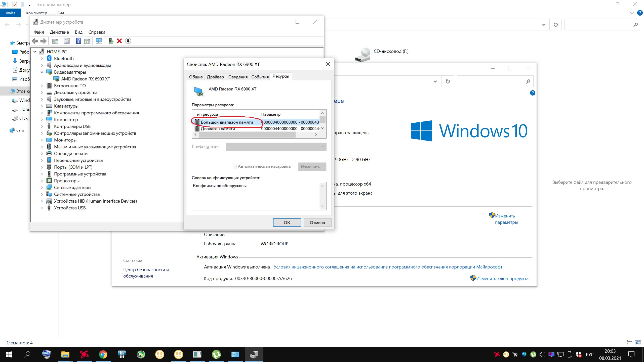Click the update driver toolbar icon
The height and width of the screenshot is (362, 644).
point(111,41)
